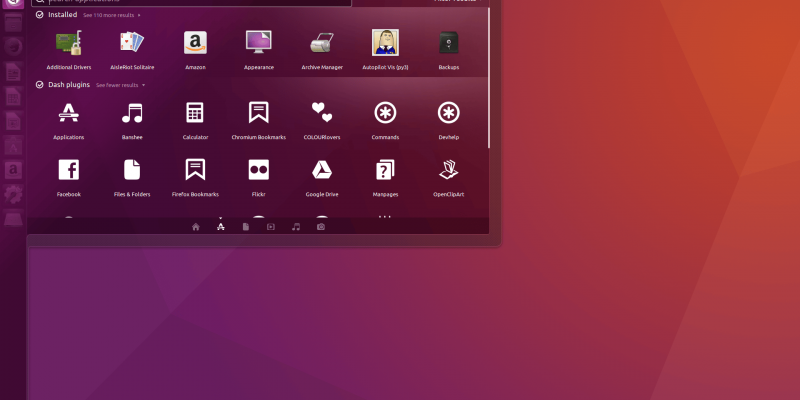The image size is (800, 400).
Task: Open Autopilot Vis (py3)
Action: click(x=385, y=50)
